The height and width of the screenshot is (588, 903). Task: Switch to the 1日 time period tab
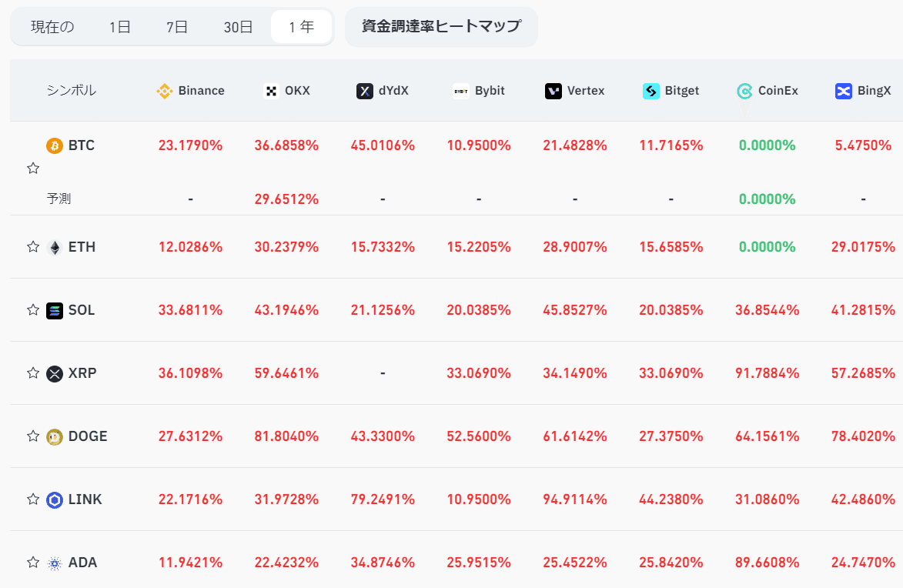point(120,26)
